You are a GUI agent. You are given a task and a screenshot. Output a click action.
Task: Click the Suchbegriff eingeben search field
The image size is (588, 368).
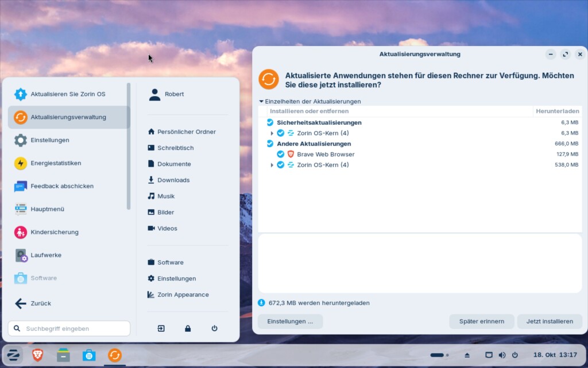[69, 328]
